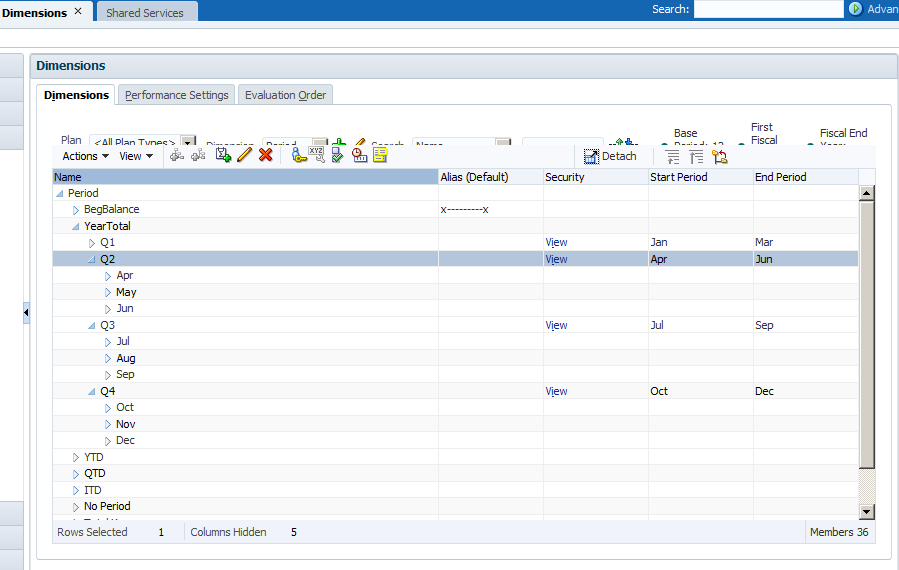Expand the No Period member

(76, 507)
